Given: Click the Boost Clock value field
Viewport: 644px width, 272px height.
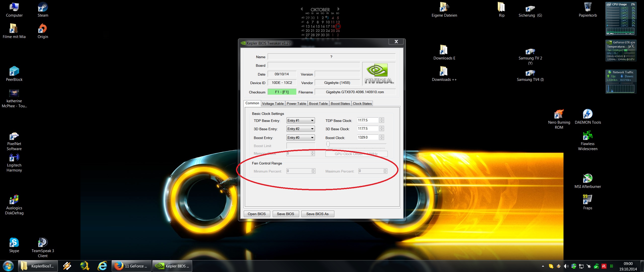Looking at the screenshot, I should (x=367, y=138).
